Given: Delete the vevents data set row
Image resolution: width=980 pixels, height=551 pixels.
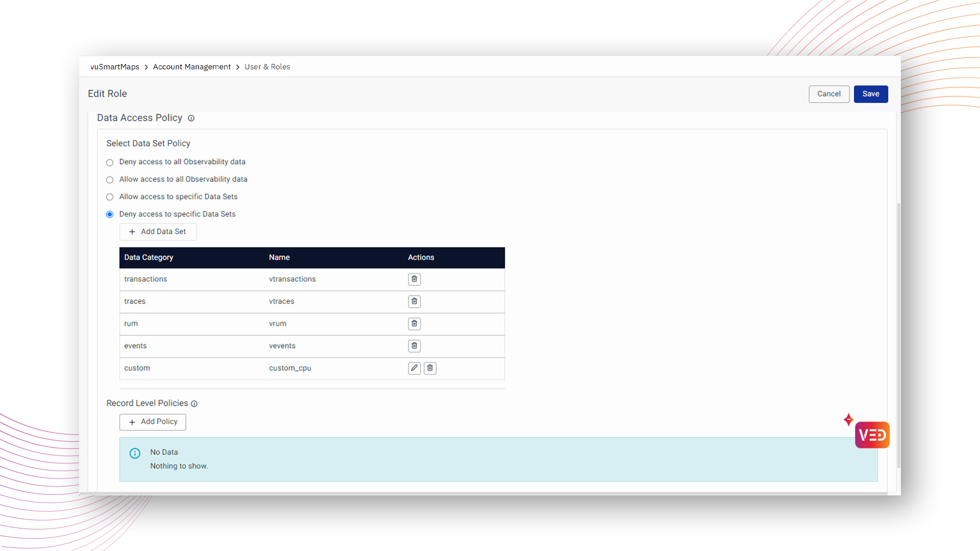Looking at the screenshot, I should 414,346.
